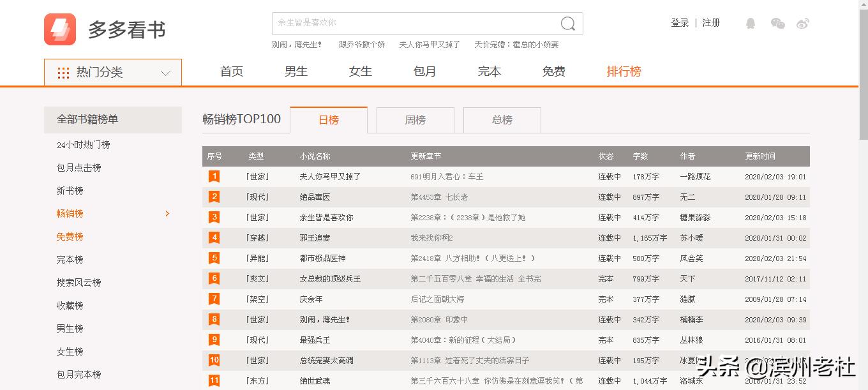Open the 热门分类 chevron

(x=165, y=72)
